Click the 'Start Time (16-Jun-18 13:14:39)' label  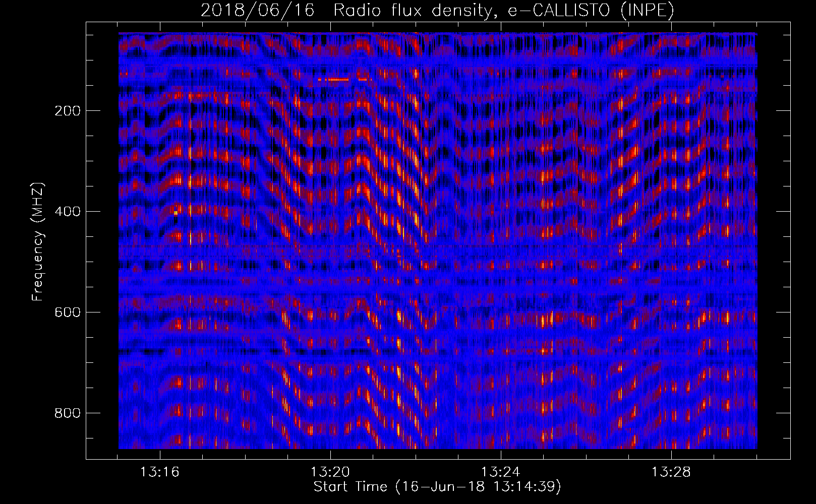pyautogui.click(x=437, y=487)
